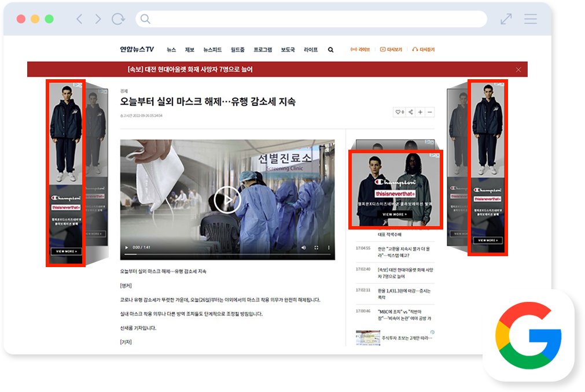
Task: Select the 뉴스 menu item
Action: click(171, 50)
